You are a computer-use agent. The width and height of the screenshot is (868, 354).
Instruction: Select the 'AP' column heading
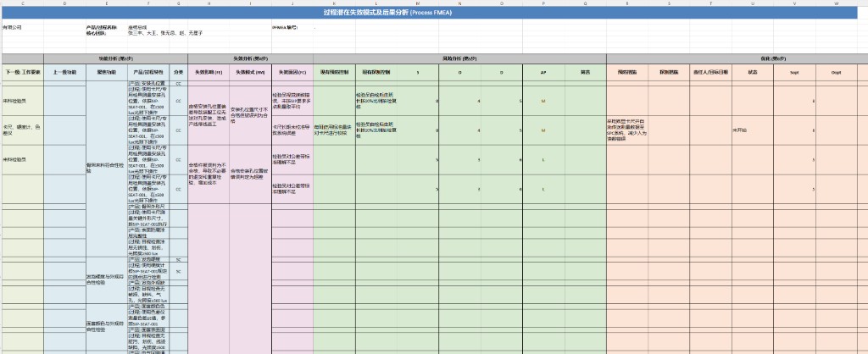[x=543, y=73]
